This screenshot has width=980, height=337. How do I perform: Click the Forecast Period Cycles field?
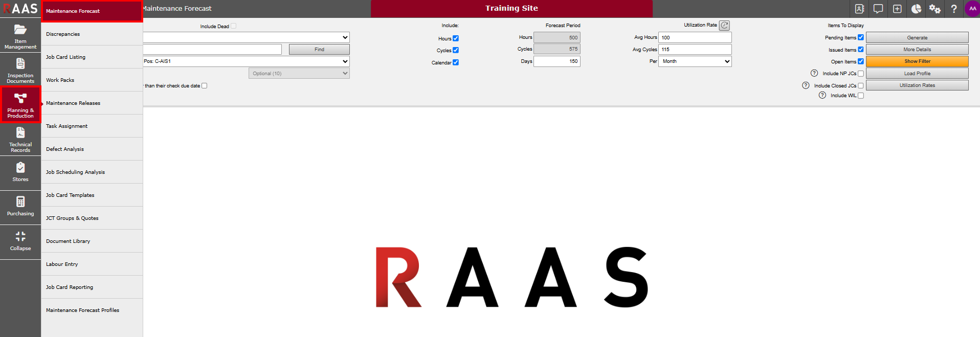(x=557, y=49)
